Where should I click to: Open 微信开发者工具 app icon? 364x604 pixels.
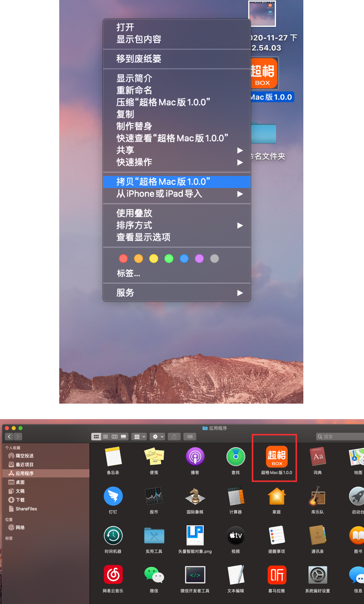tap(195, 575)
